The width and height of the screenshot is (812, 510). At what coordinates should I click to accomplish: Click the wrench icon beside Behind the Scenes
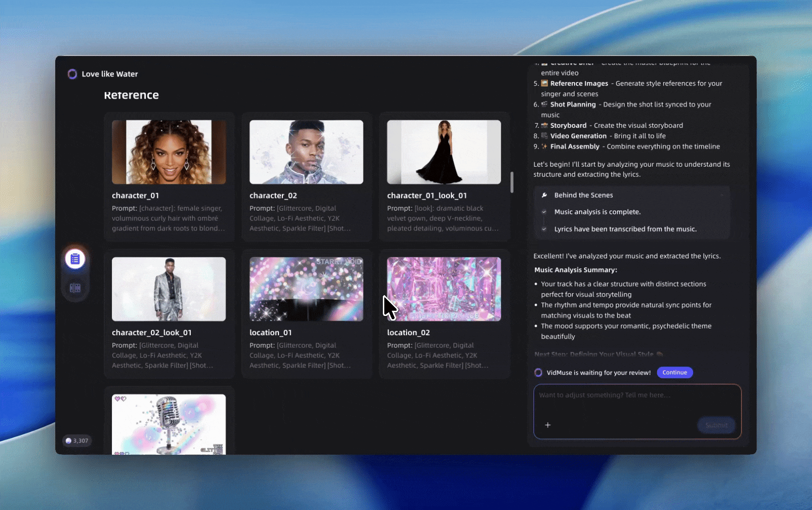[544, 195]
